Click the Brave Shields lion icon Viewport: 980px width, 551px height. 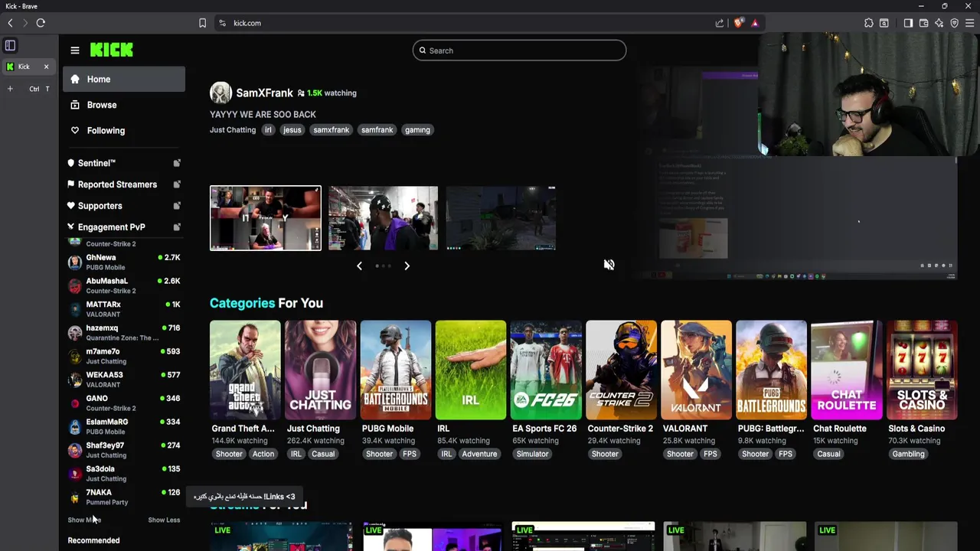point(738,23)
